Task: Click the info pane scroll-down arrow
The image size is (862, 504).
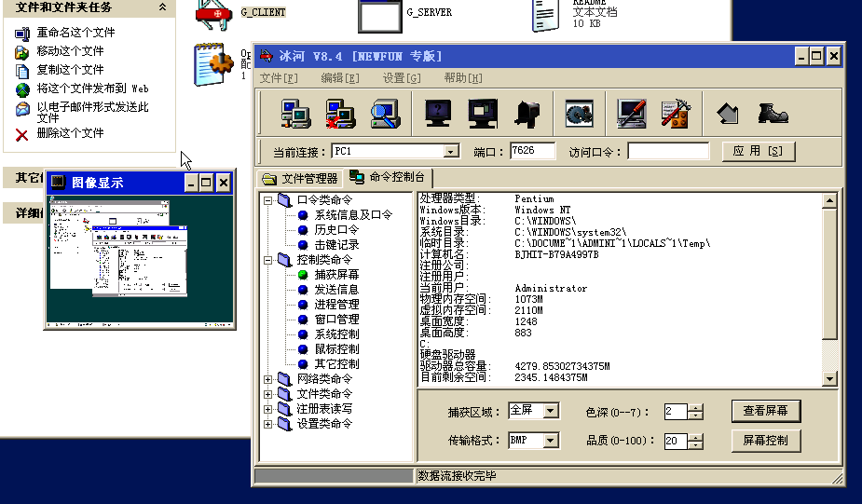Action: click(x=829, y=378)
